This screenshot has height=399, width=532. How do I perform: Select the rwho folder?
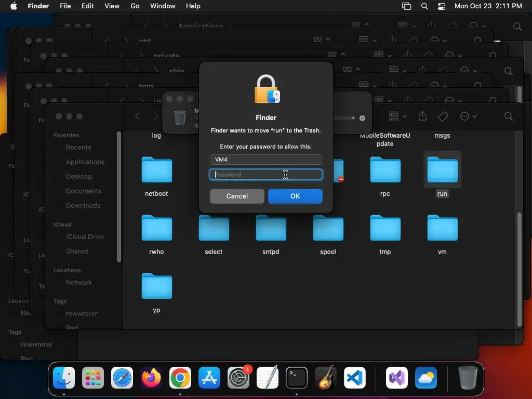point(156,228)
